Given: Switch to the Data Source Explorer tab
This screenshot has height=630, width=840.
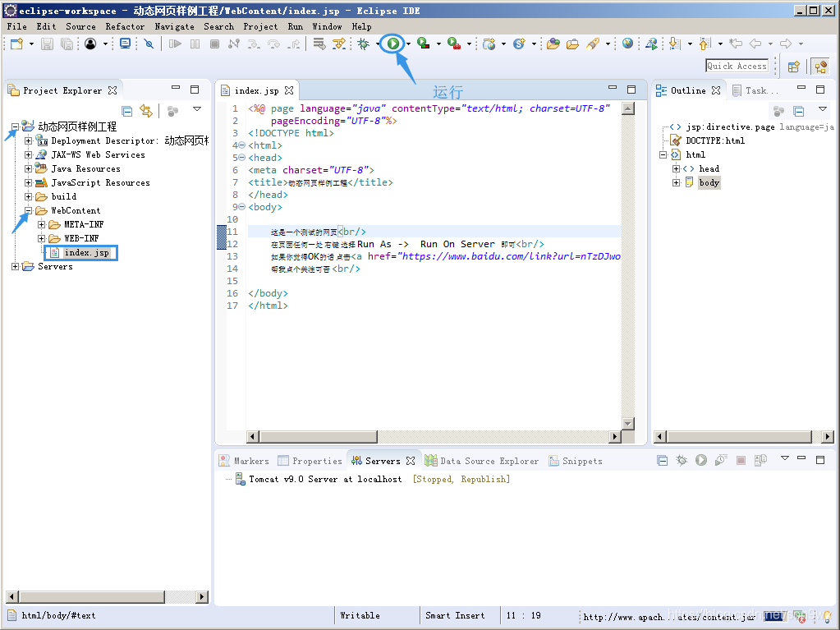Looking at the screenshot, I should pos(482,461).
